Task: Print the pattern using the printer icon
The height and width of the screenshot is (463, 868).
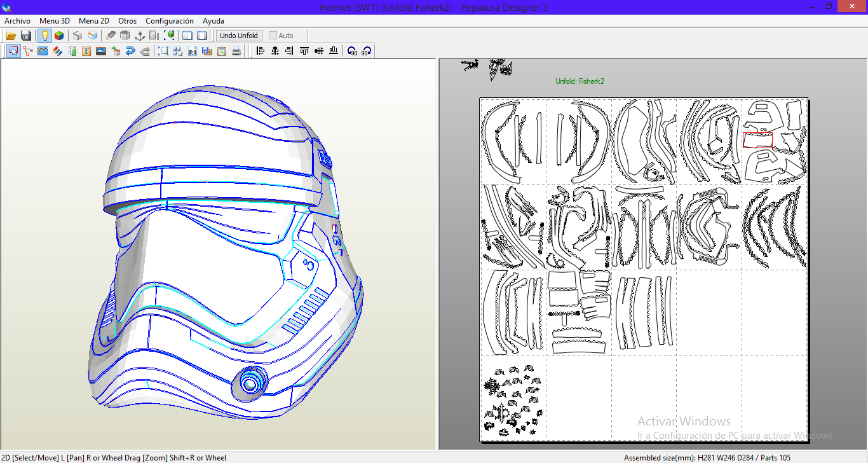Action: 236,52
